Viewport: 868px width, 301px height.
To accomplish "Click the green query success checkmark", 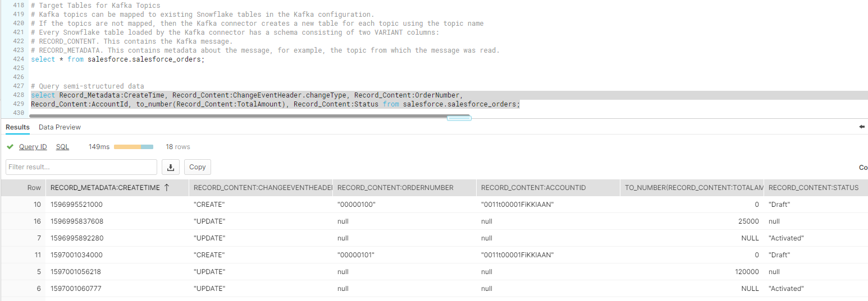I will pos(10,147).
